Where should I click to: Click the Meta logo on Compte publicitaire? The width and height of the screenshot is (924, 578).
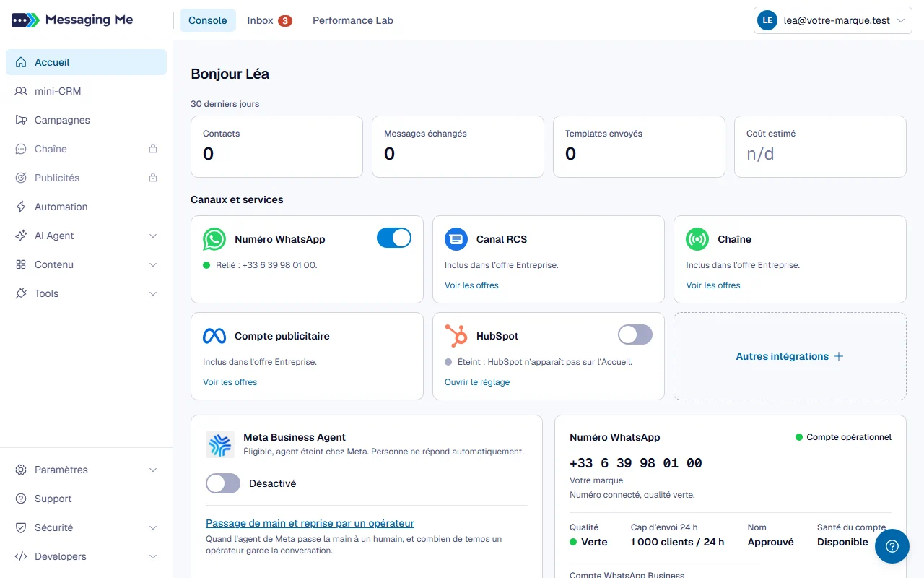[x=214, y=336]
